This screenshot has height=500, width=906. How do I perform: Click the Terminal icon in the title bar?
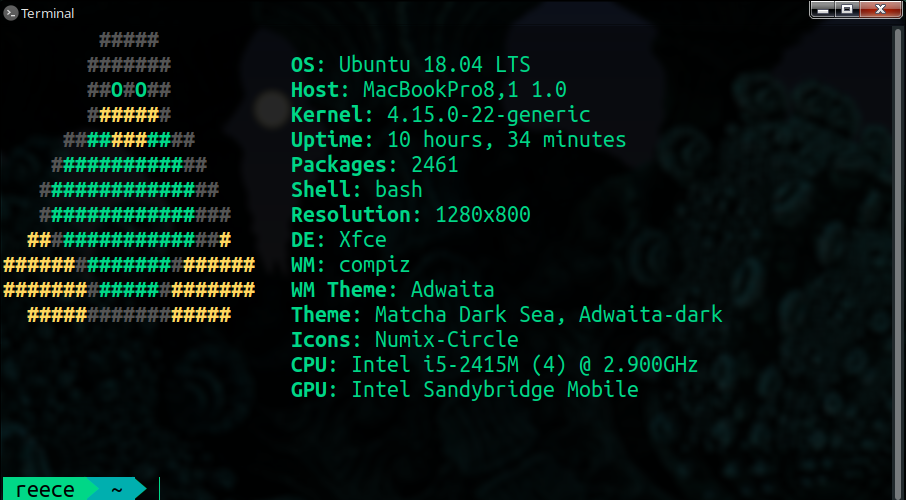pyautogui.click(x=10, y=13)
